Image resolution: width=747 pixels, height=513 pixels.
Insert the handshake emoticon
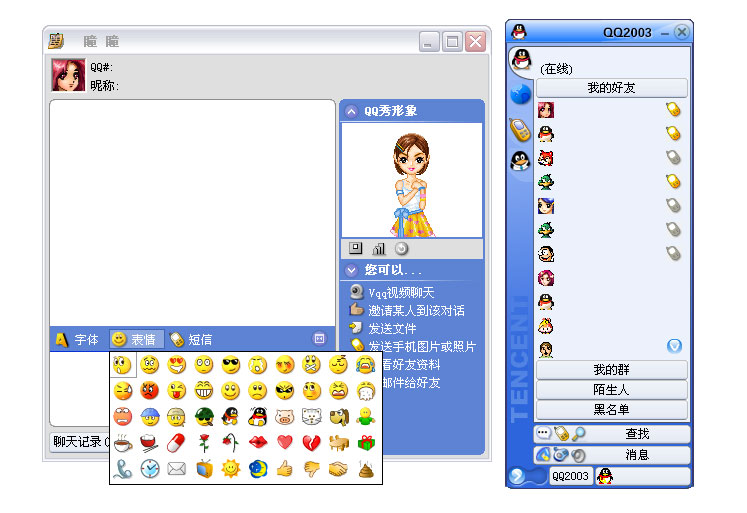[339, 469]
